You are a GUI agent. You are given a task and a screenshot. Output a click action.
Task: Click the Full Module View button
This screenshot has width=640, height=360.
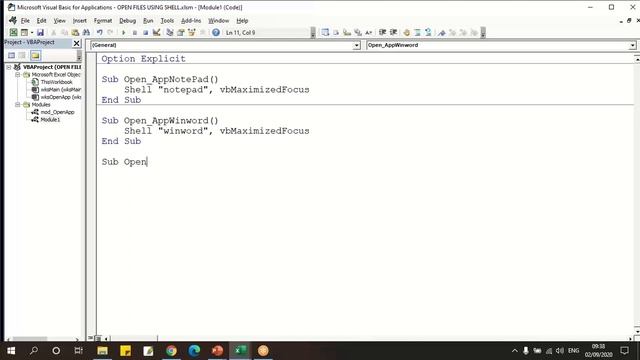[98, 338]
